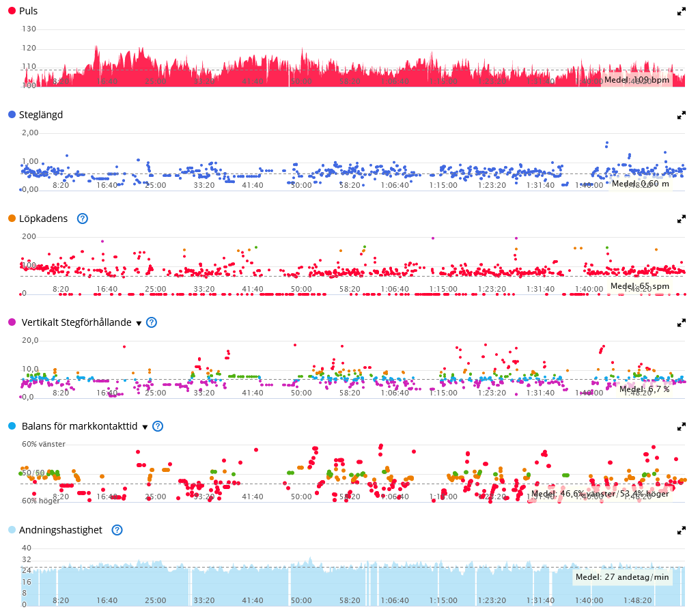
Task: Click the 50:00 mark on Andningshastighet axis
Action: (301, 600)
